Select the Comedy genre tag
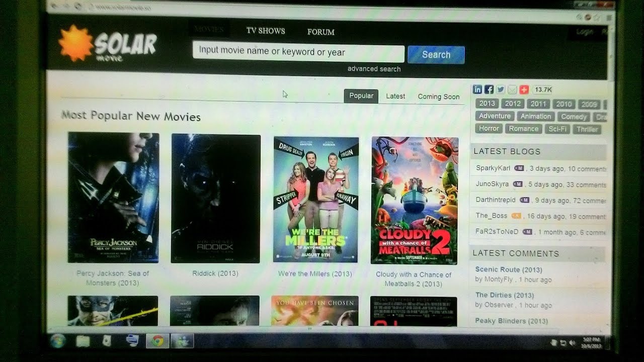Screen dimensions: 644x362 pos(574,117)
